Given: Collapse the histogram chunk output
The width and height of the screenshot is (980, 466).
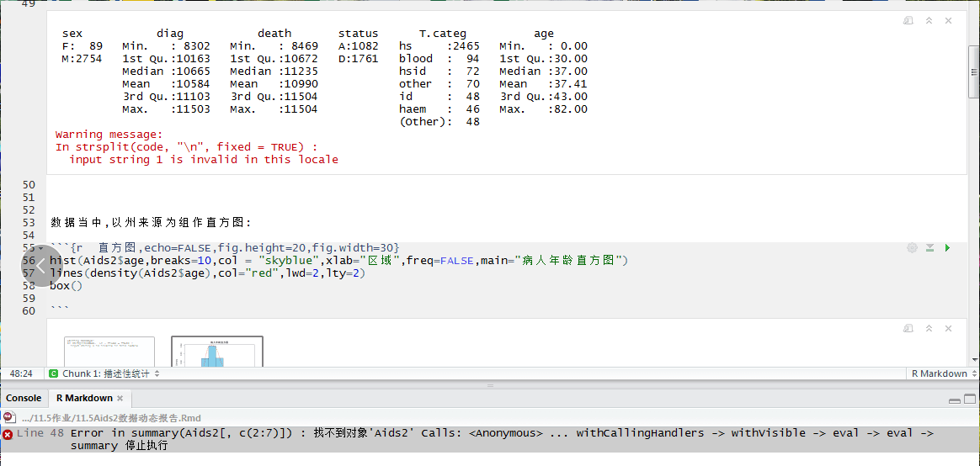Looking at the screenshot, I should pyautogui.click(x=929, y=328).
